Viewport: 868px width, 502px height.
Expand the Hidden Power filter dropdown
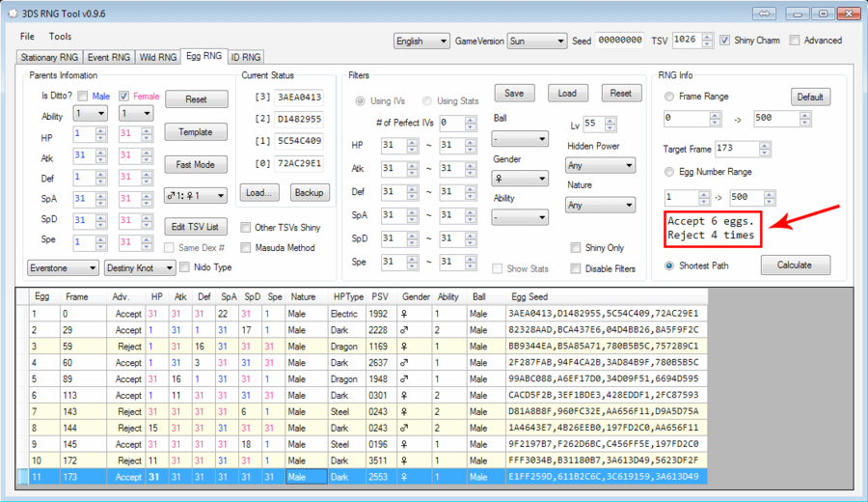coord(600,165)
